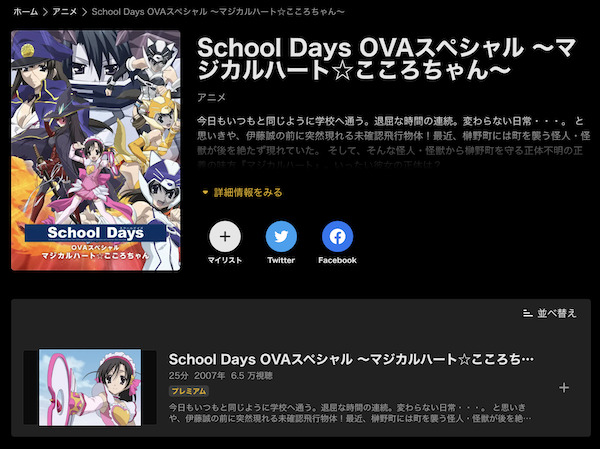Click the sort icon beside 並べ替え
The width and height of the screenshot is (600, 449).
click(527, 313)
